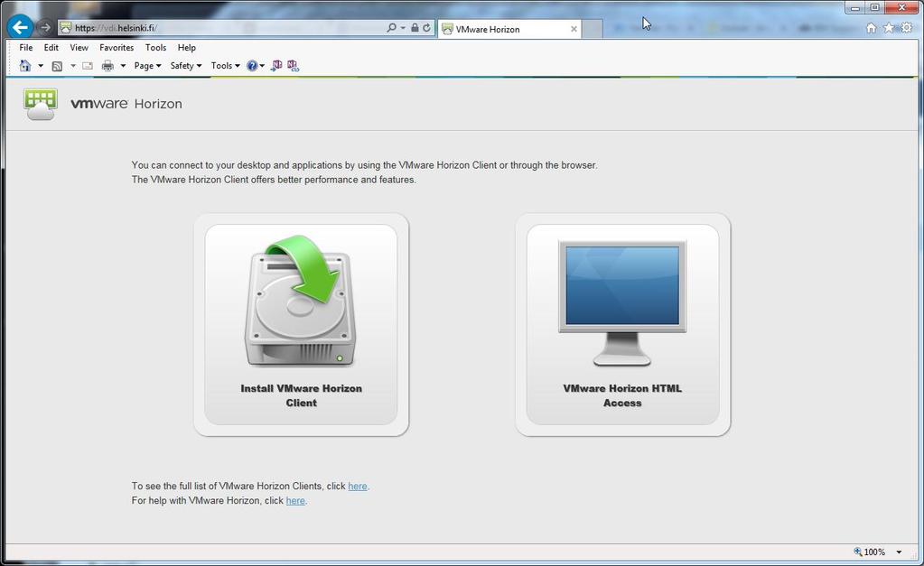Refresh the page with the reload icon
Screen dimensions: 924x566
426,28
